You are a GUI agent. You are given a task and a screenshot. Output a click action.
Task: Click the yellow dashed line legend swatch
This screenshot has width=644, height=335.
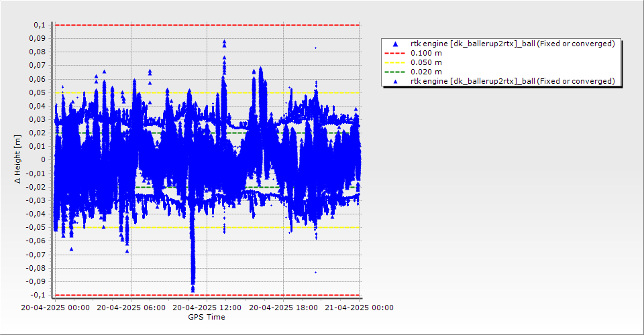point(394,62)
